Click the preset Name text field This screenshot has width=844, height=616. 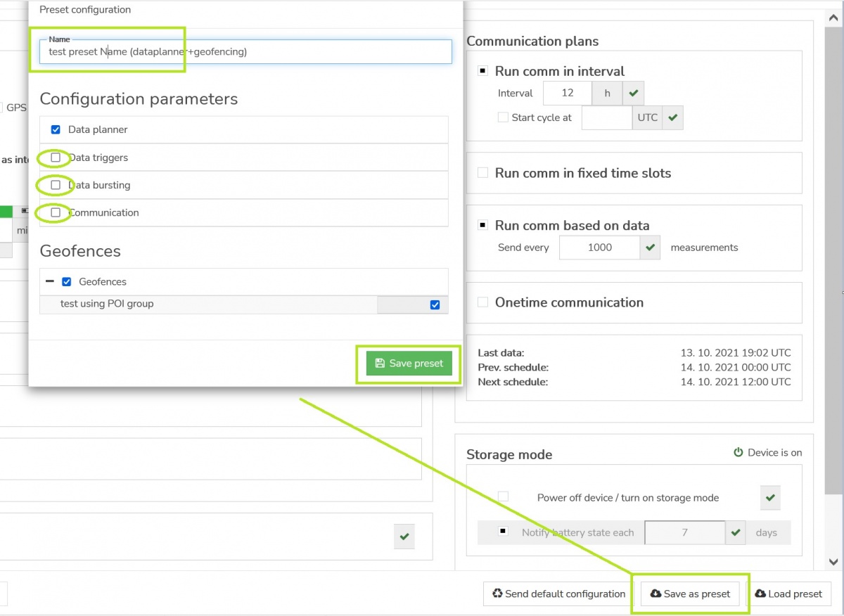click(x=245, y=52)
